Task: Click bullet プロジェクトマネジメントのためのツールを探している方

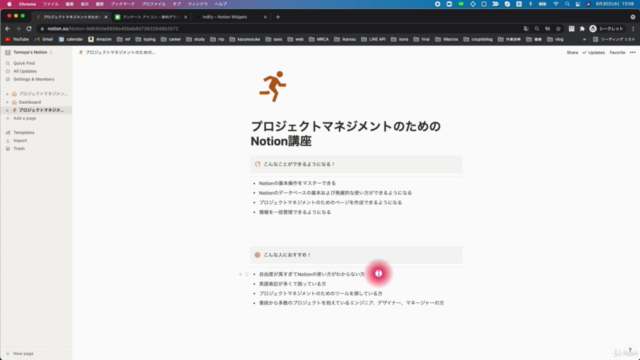Action: point(320,293)
